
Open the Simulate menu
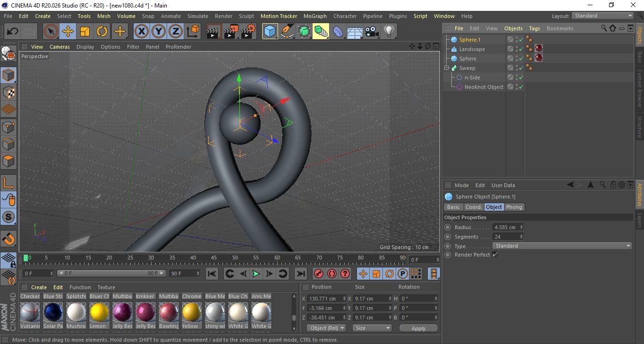pos(197,16)
